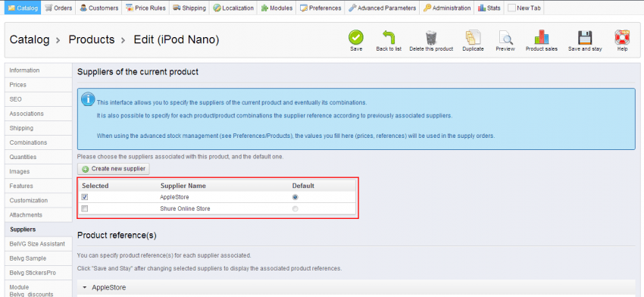This screenshot has height=297, width=644.
Task: Open the New Tab menu item
Action: point(524,8)
